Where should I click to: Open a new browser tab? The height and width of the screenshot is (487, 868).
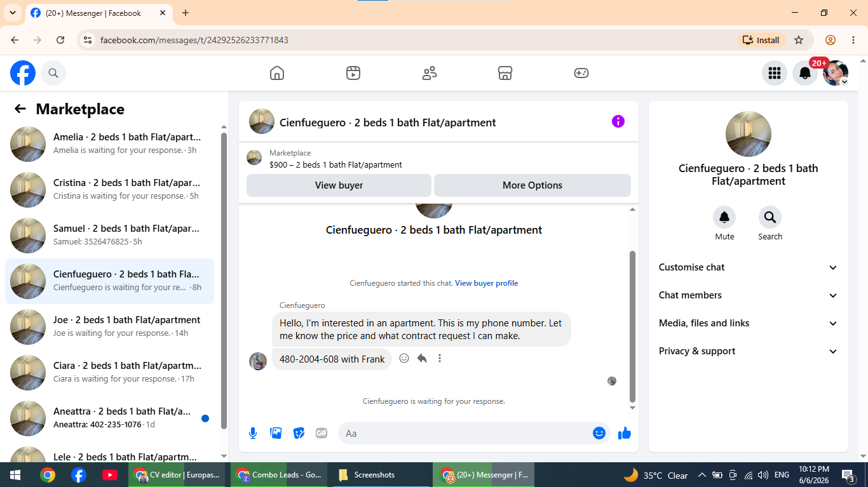(186, 13)
